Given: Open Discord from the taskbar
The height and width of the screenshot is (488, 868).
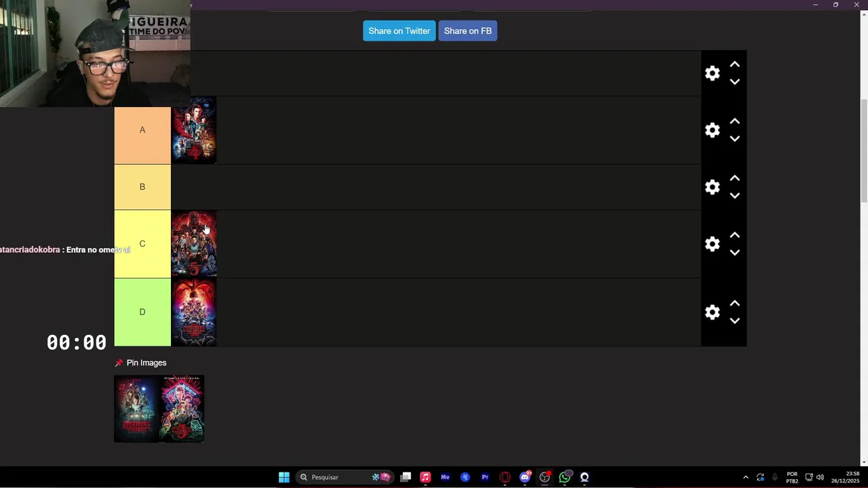Looking at the screenshot, I should click(x=525, y=477).
